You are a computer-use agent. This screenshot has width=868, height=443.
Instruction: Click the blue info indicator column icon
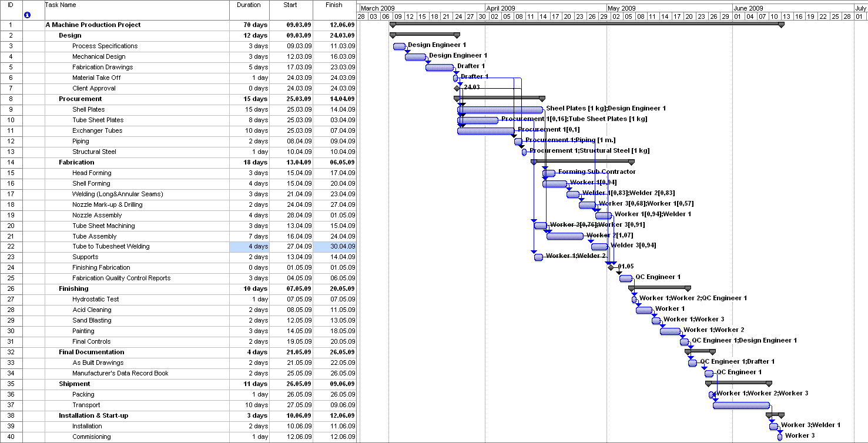(x=27, y=15)
